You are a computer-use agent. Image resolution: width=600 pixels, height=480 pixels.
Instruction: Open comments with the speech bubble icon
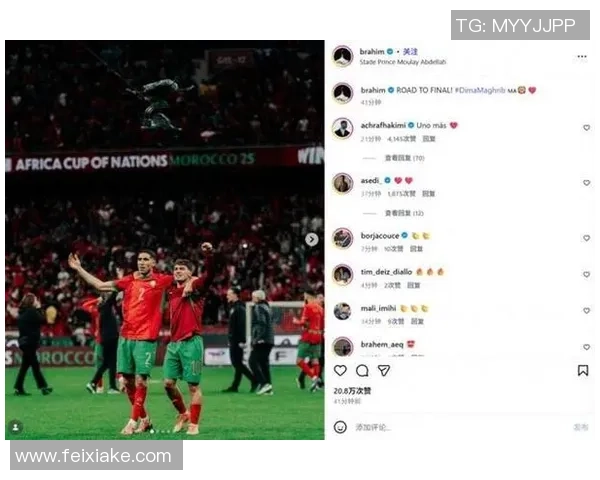coord(362,370)
